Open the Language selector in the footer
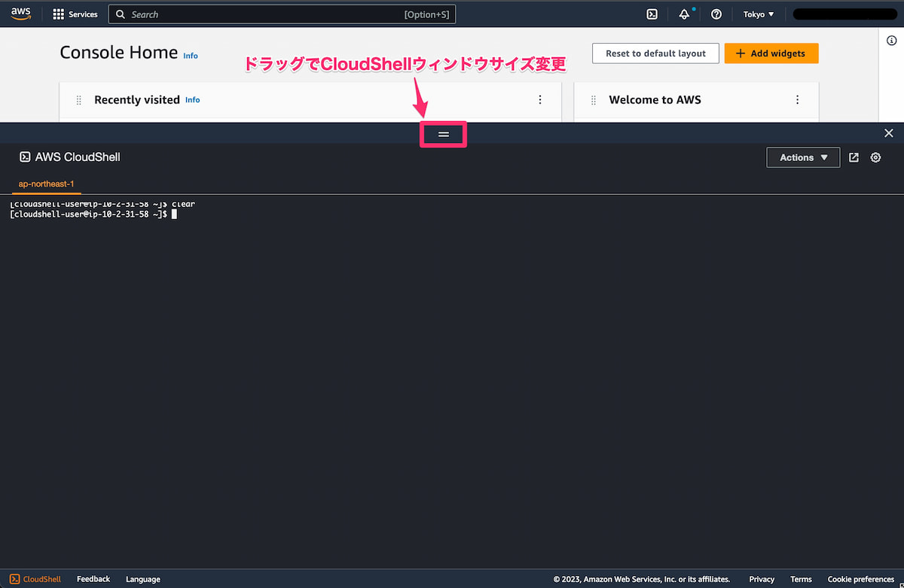 (x=142, y=579)
